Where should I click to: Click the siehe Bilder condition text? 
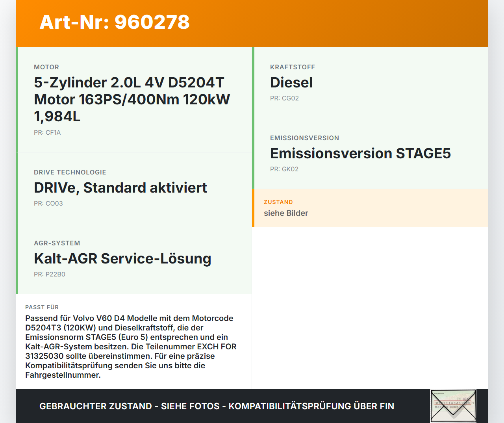click(286, 213)
